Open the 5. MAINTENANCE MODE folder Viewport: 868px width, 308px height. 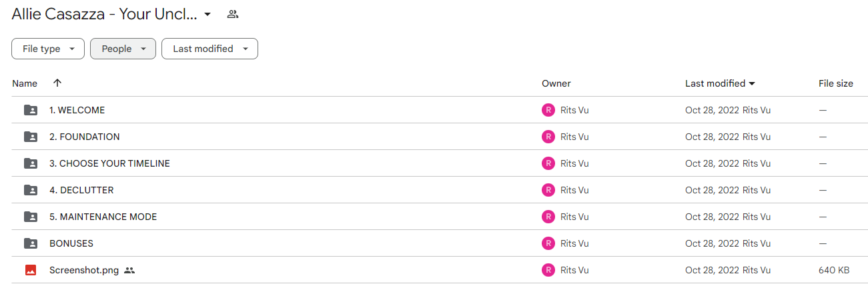[103, 217]
